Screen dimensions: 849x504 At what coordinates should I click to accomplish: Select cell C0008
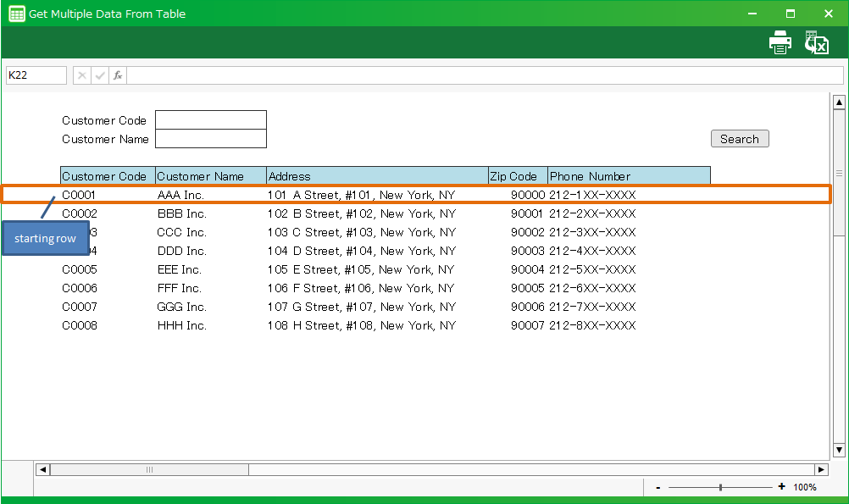[x=80, y=325]
